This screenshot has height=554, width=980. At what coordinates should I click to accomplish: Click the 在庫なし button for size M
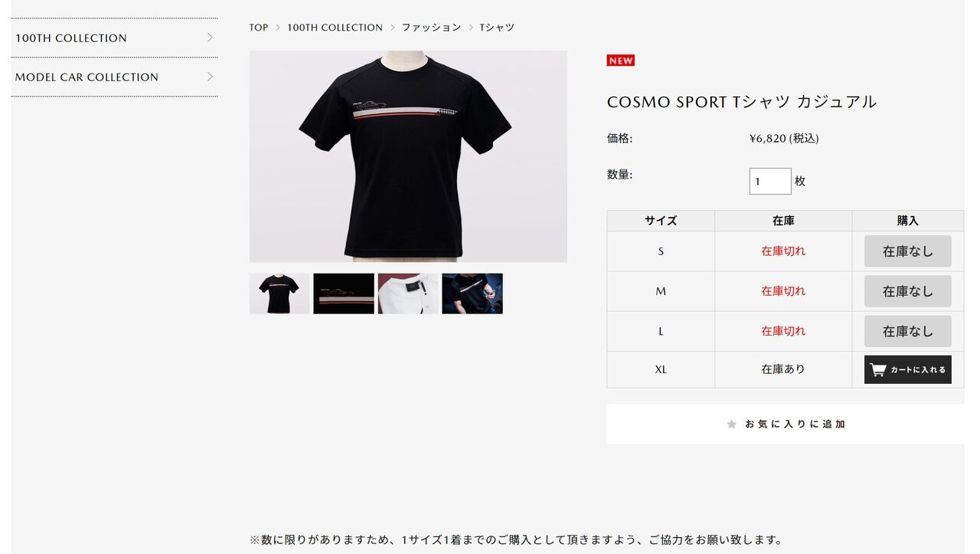[907, 291]
